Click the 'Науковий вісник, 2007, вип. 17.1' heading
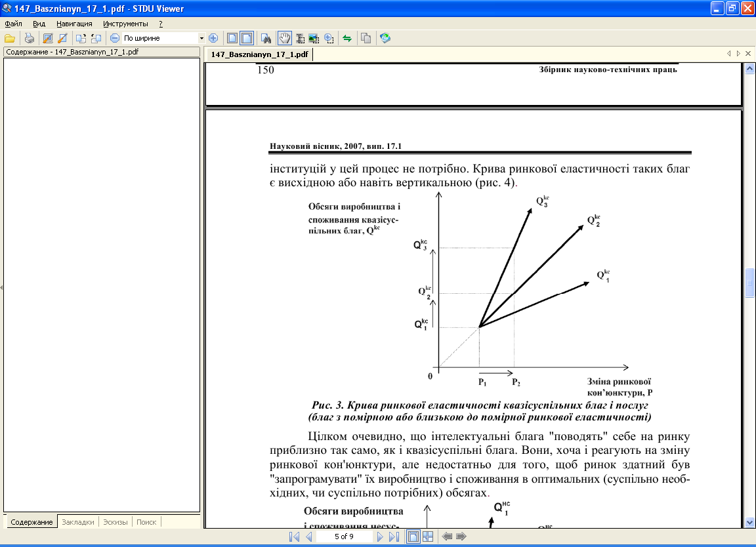 click(335, 146)
